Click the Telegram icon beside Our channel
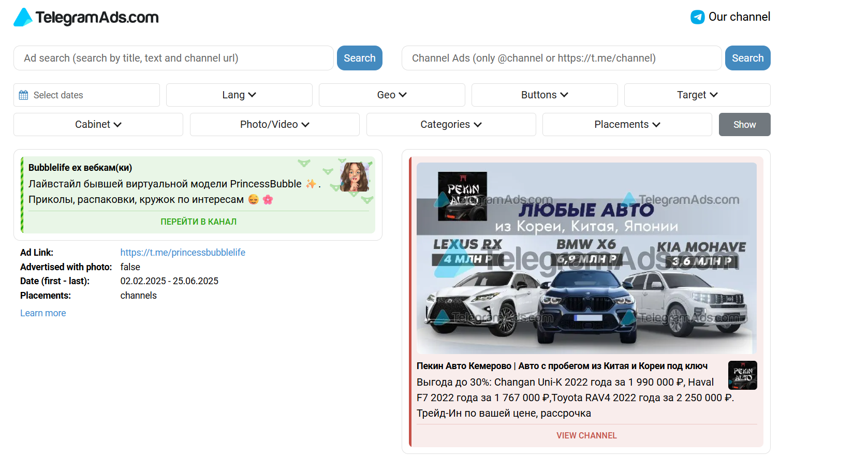The width and height of the screenshot is (868, 455). [x=697, y=17]
